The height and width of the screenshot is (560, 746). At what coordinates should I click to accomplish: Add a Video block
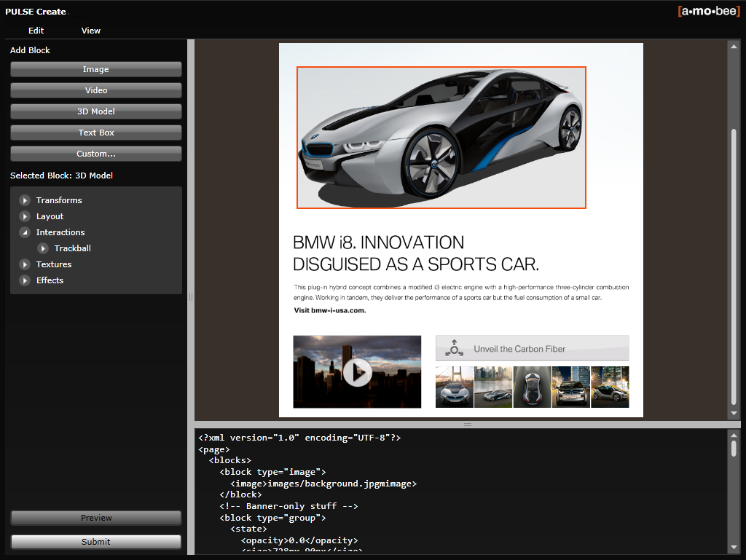(95, 90)
